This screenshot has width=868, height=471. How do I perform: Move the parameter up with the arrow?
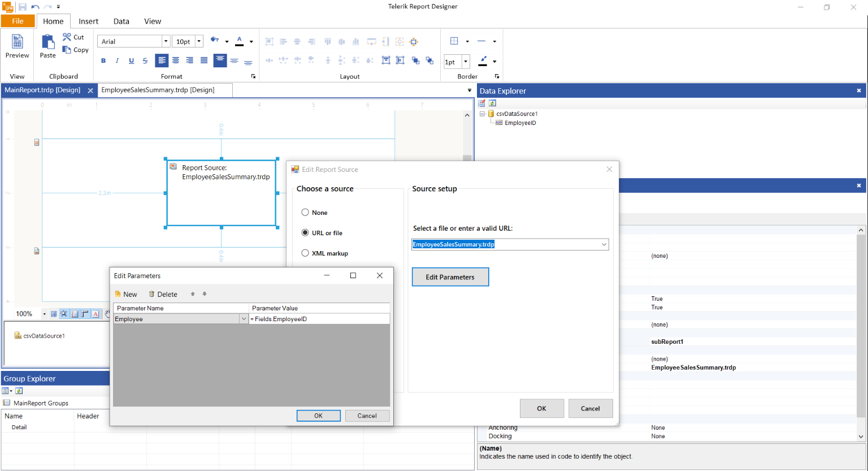pyautogui.click(x=193, y=294)
